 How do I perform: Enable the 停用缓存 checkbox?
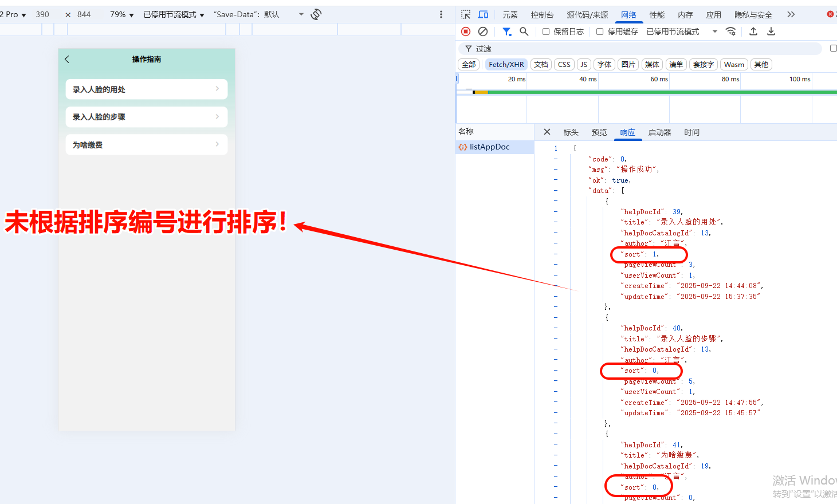coord(600,31)
